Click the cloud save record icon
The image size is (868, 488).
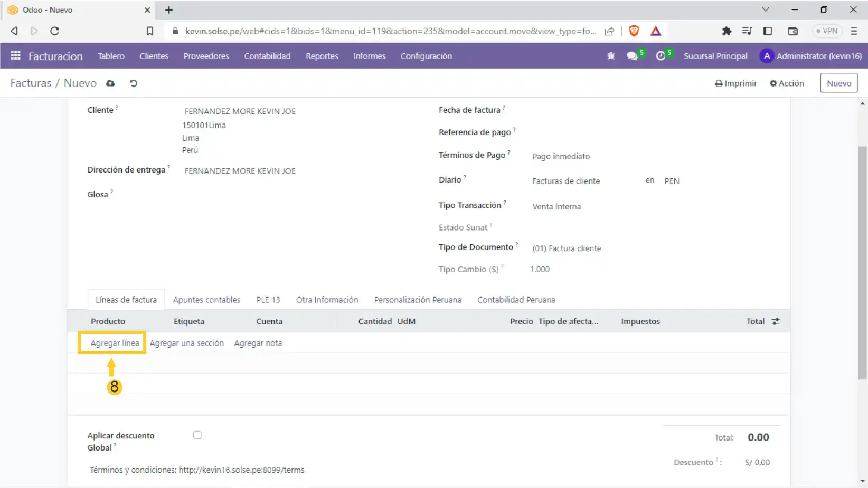(x=110, y=83)
